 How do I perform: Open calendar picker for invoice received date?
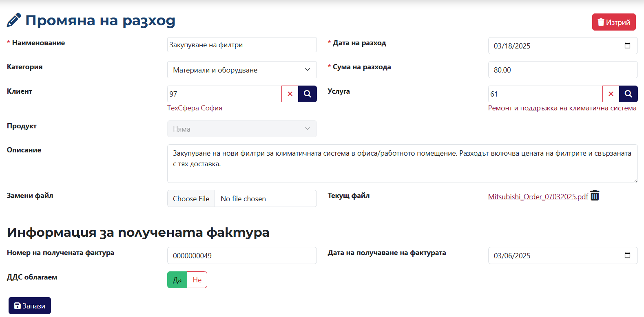tap(628, 255)
